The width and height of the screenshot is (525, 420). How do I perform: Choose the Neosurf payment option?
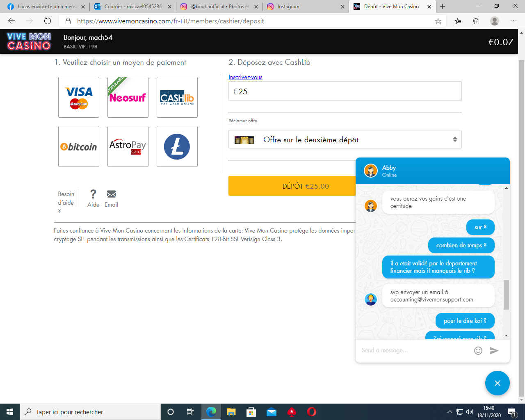[x=128, y=97]
